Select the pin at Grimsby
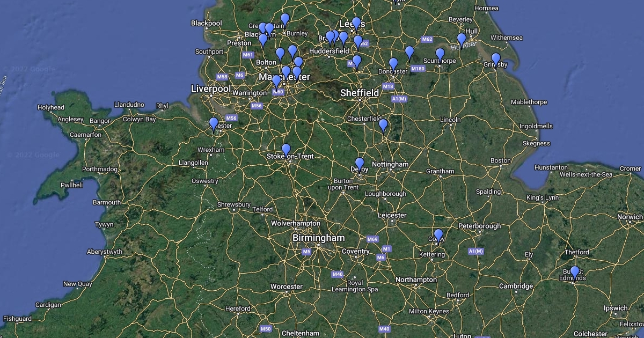The height and width of the screenshot is (338, 644). 496,60
